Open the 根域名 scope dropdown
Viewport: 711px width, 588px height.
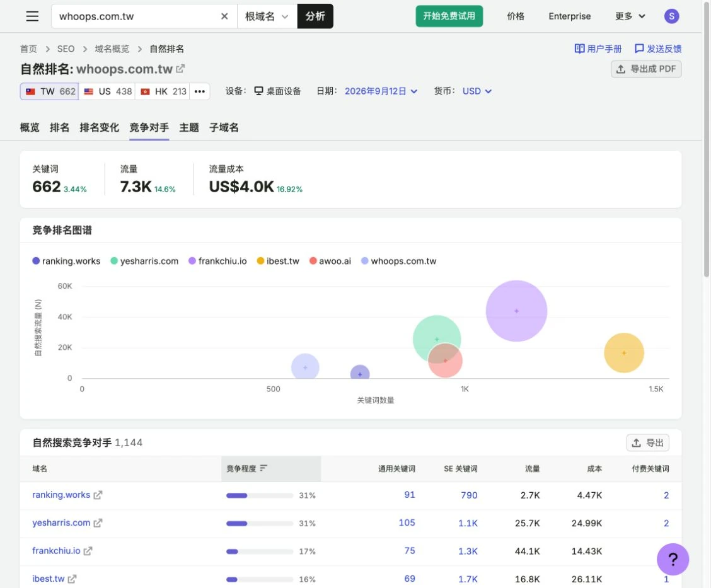click(x=267, y=16)
